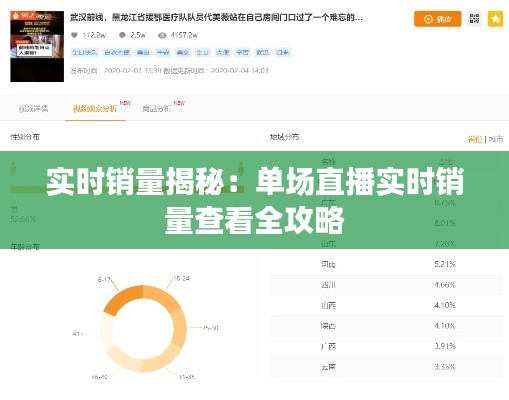Screen dimensions: 509x400
Task: Click the comment bubble icon
Action: (122, 35)
